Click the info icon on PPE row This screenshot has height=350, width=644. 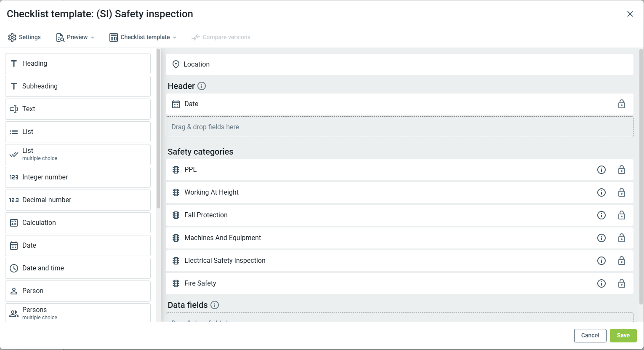601,170
